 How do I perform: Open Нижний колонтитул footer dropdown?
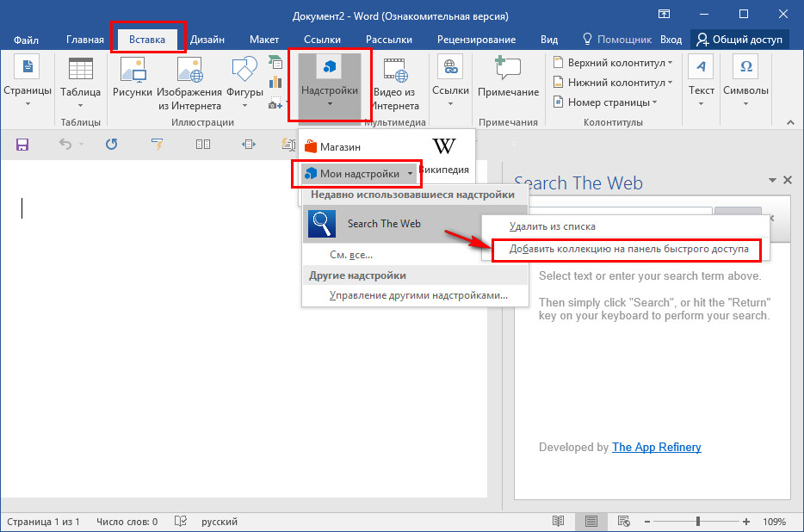click(613, 82)
